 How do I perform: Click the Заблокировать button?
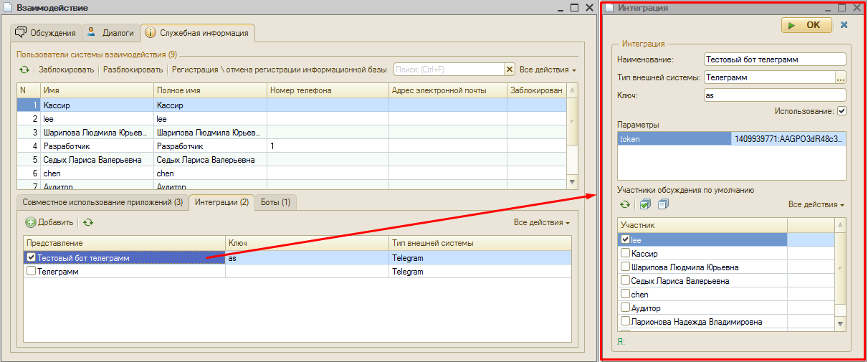click(x=66, y=70)
